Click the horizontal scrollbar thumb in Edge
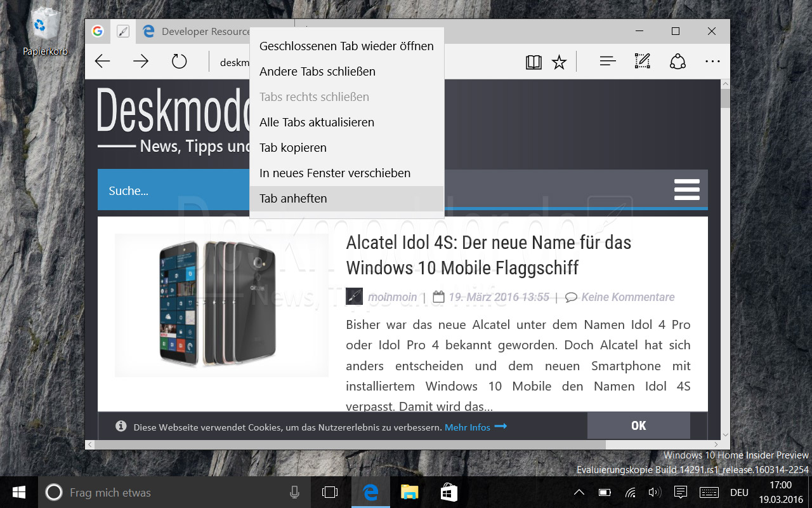Screen dimensions: 812x508 351,444
